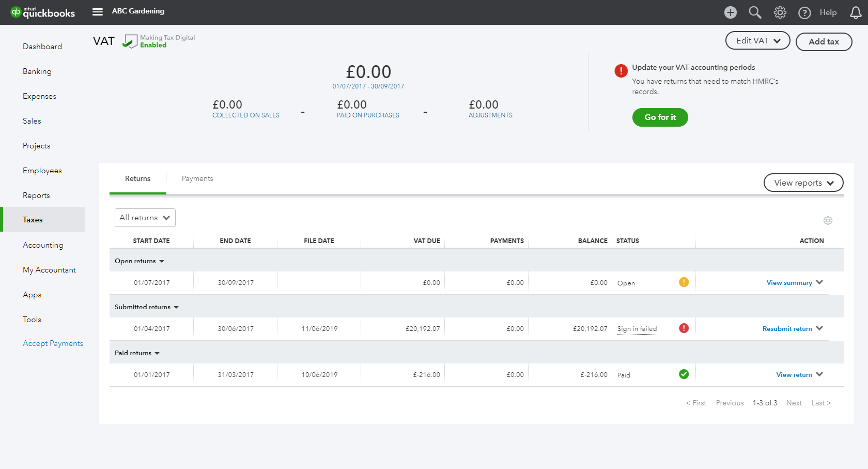Click the red error icon on Sign in failed
This screenshot has width=868, height=469.
click(684, 328)
